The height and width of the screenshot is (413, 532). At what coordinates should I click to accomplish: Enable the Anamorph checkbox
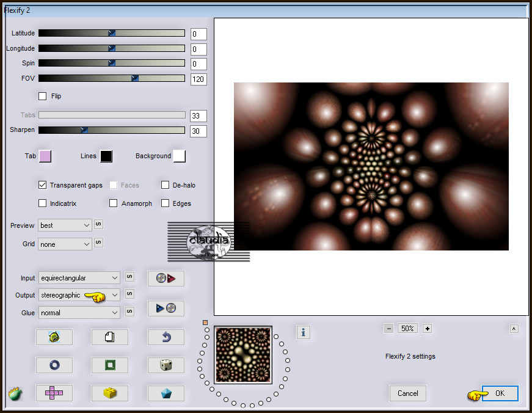click(114, 203)
